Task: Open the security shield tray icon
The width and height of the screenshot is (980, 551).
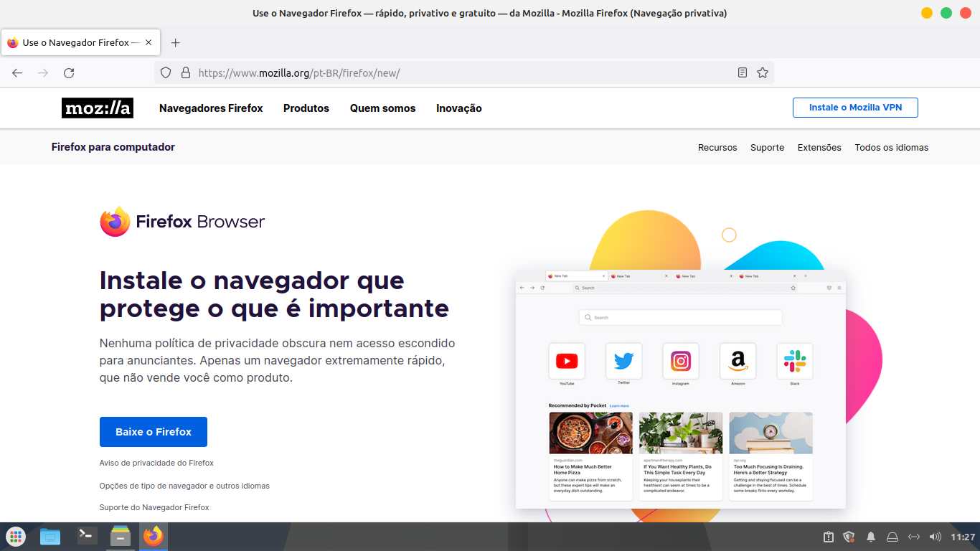Action: [x=849, y=537]
